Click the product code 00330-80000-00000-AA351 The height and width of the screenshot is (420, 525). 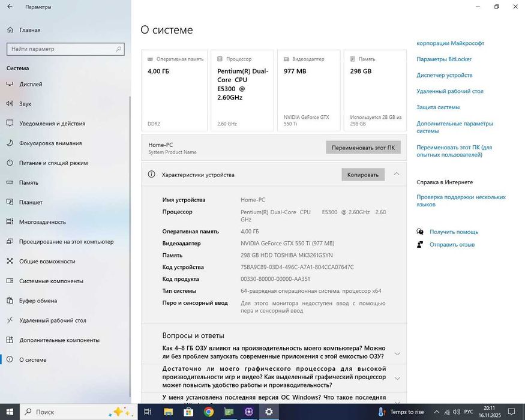pyautogui.click(x=275, y=278)
